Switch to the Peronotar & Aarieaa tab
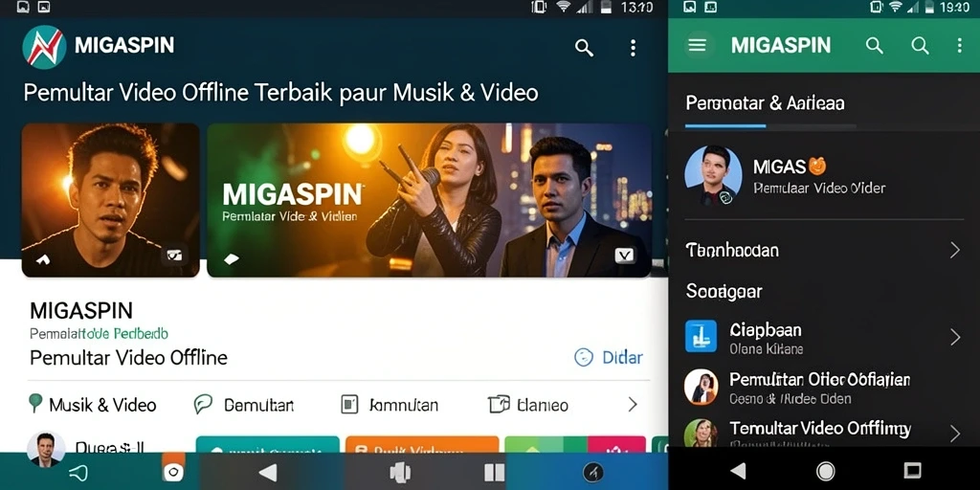Image resolution: width=980 pixels, height=490 pixels. pos(765,103)
